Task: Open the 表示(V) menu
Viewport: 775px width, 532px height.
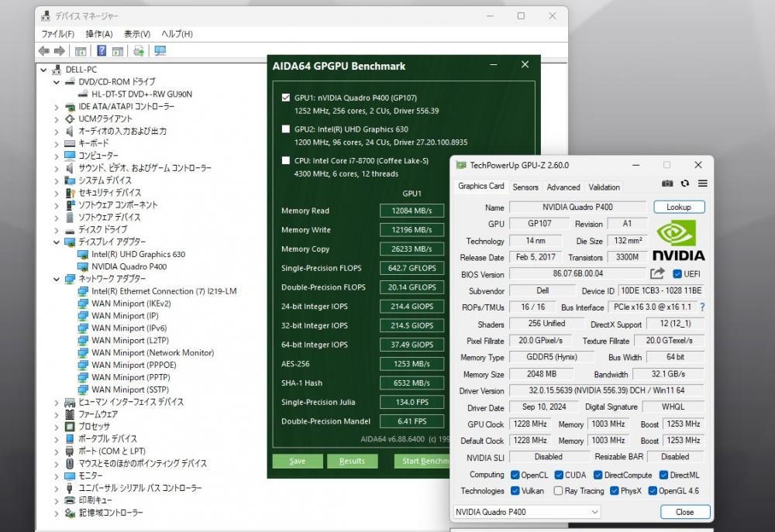Action: 137,34
